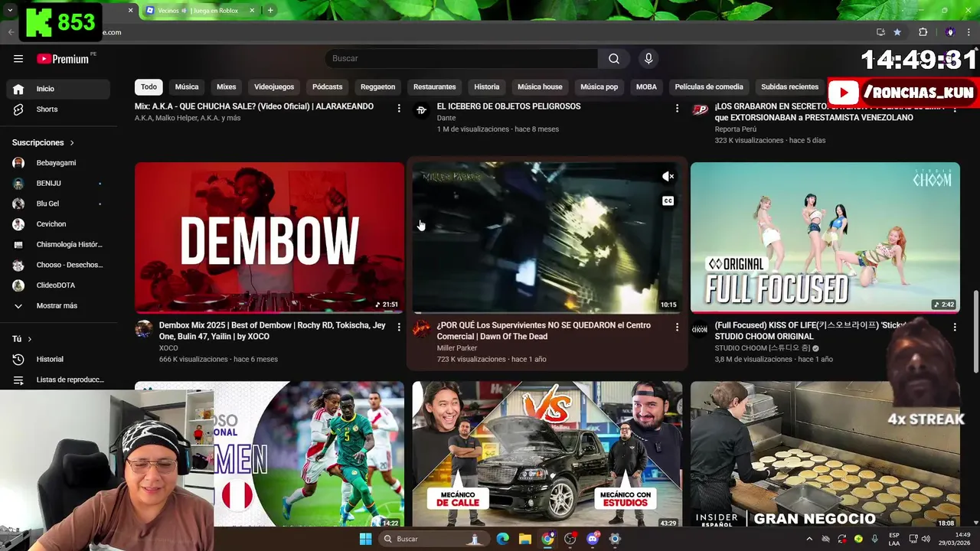This screenshot has width=980, height=551.
Task: Toggle subtitles on the video preview
Action: (x=668, y=201)
